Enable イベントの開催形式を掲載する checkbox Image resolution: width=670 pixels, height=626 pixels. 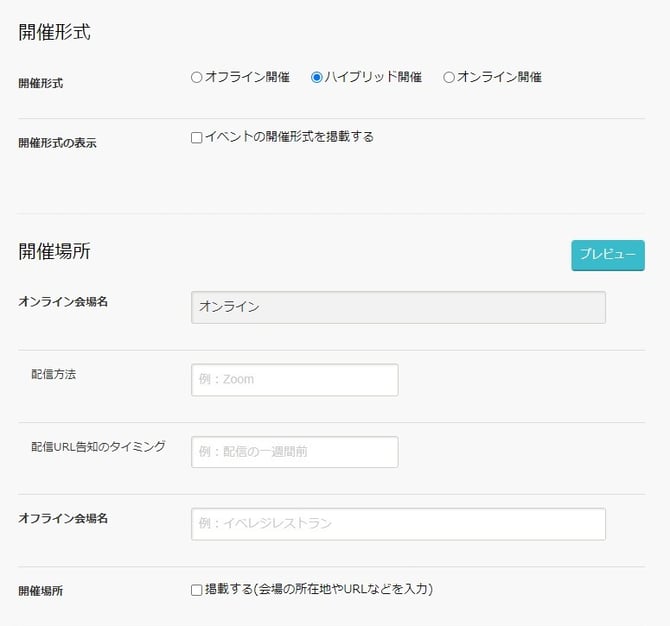pyautogui.click(x=197, y=138)
